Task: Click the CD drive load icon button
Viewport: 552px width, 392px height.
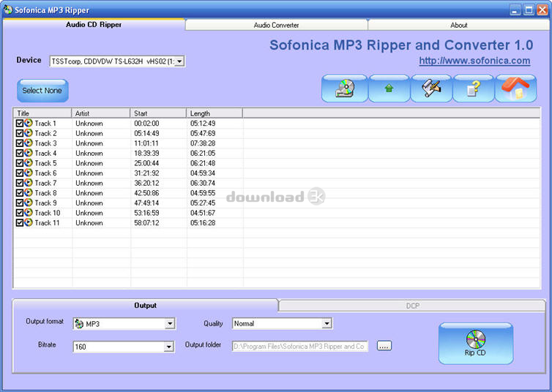Action: coord(345,88)
